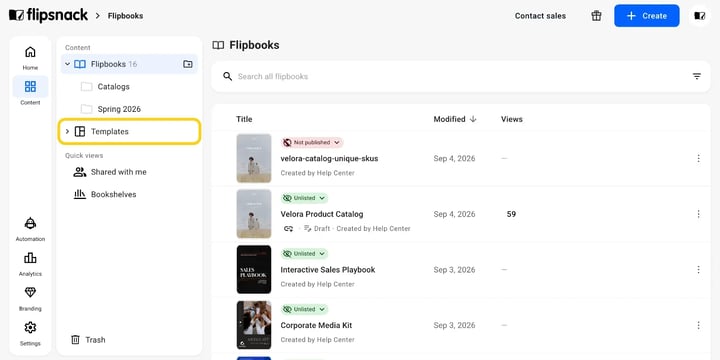720x360 pixels.
Task: Click the Title column header
Action: [244, 119]
